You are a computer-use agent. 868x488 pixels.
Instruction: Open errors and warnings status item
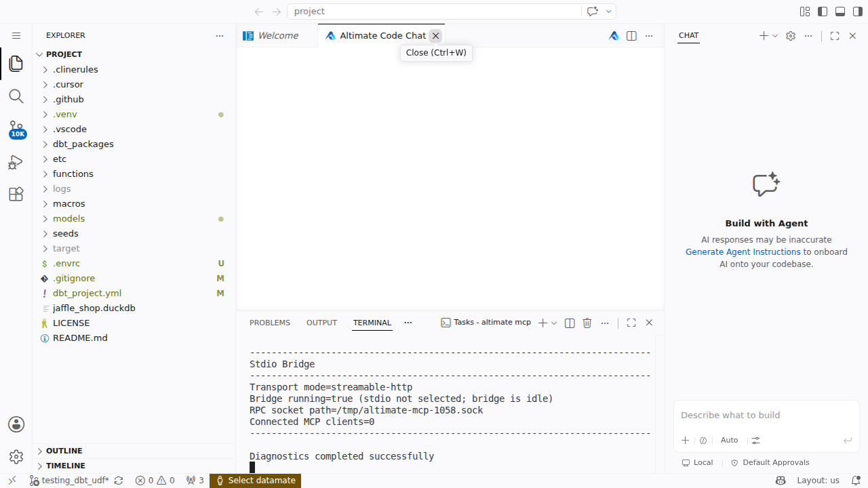(x=155, y=481)
